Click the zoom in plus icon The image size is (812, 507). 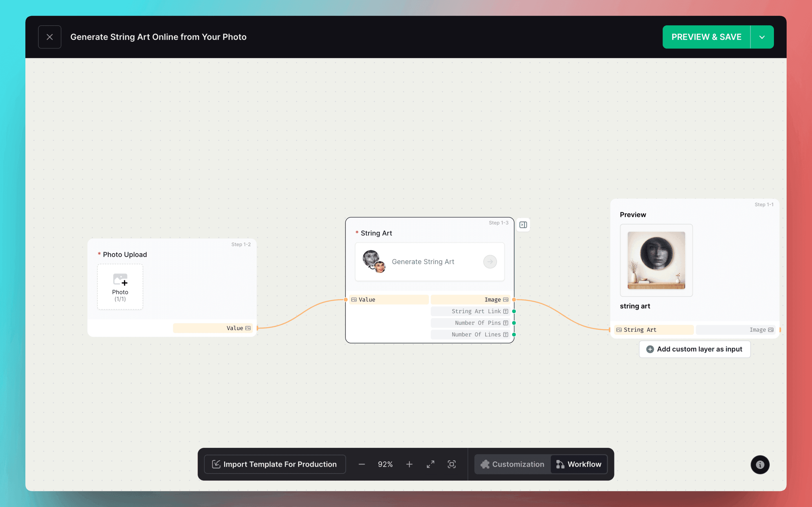pyautogui.click(x=409, y=464)
